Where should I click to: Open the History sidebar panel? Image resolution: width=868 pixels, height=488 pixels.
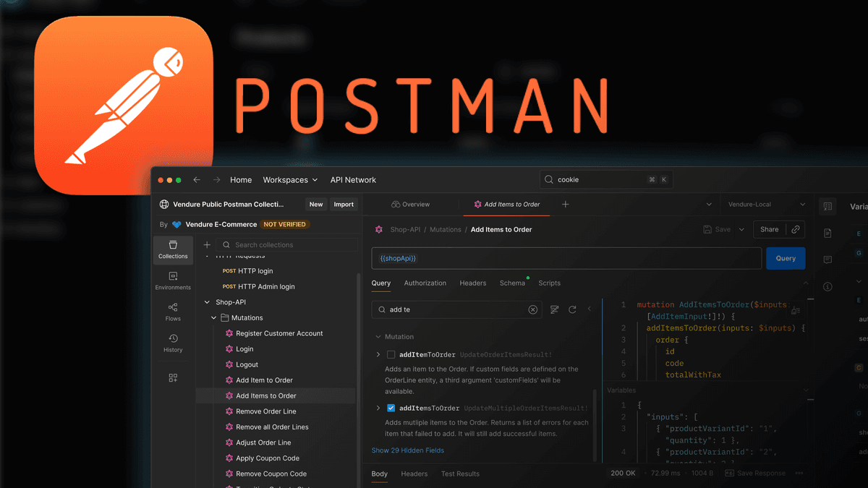[x=173, y=343]
